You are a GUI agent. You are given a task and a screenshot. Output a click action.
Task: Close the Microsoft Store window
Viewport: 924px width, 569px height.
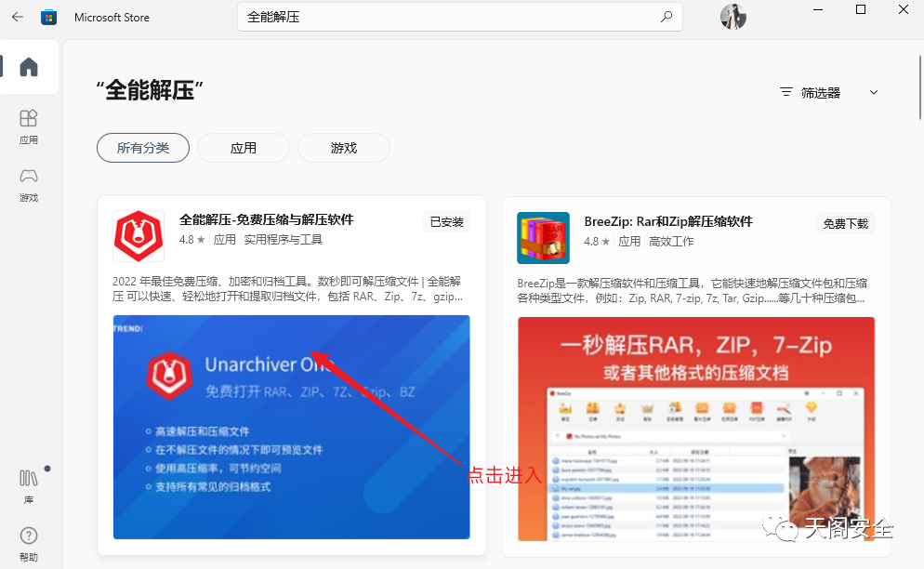[903, 10]
